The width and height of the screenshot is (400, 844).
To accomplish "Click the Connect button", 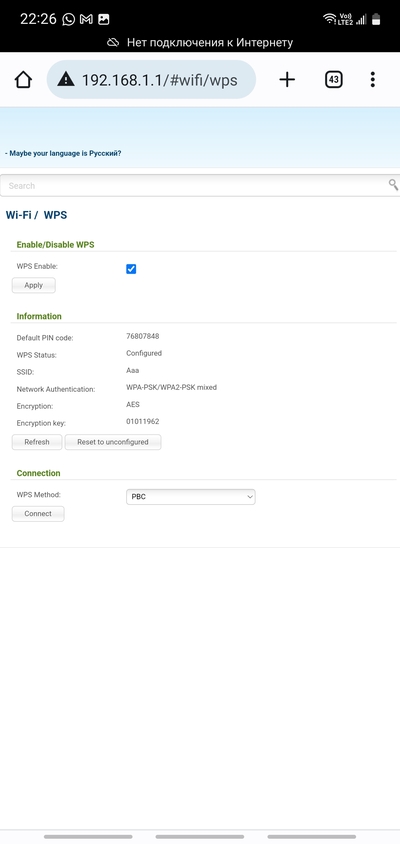I will pos(38,514).
